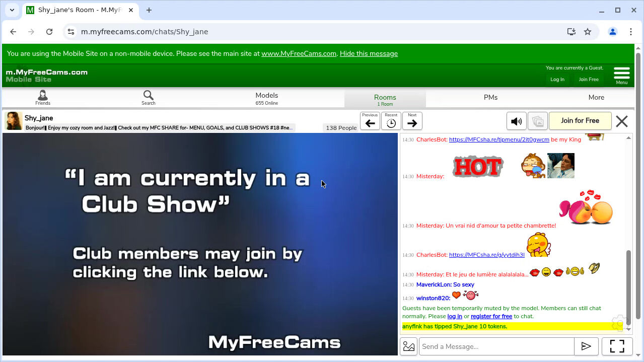Open the insert image icon in chat

click(x=409, y=346)
